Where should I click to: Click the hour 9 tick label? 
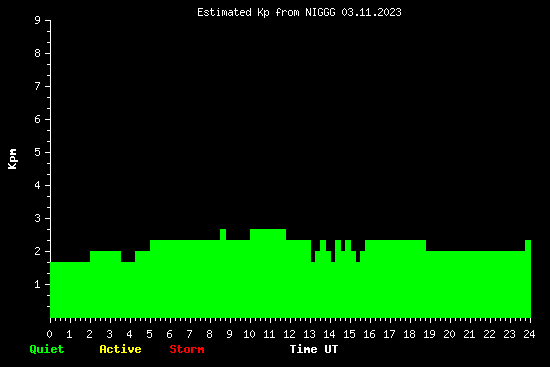pyautogui.click(x=229, y=334)
